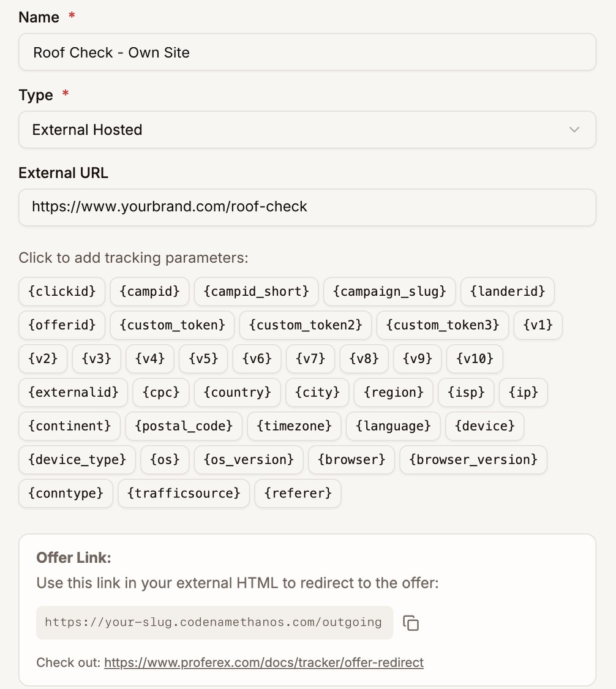This screenshot has width=616, height=689.
Task: Insert the {v8} parameter chip
Action: point(364,358)
